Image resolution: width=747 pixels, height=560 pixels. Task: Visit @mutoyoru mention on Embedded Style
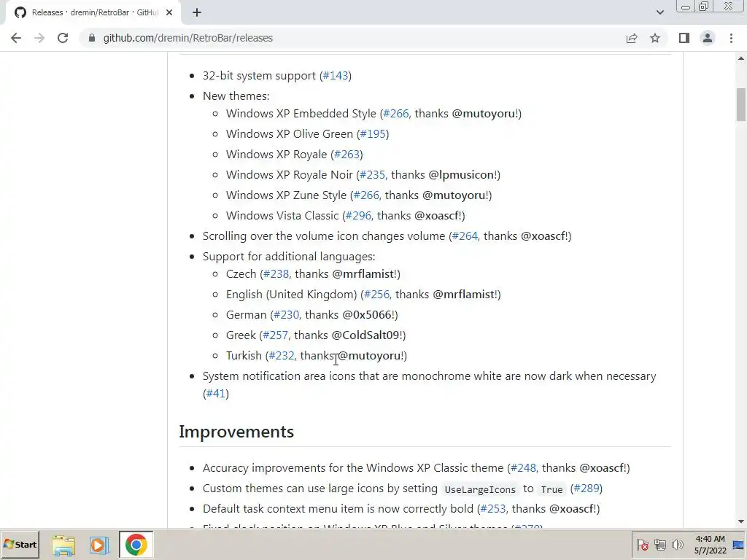point(483,114)
